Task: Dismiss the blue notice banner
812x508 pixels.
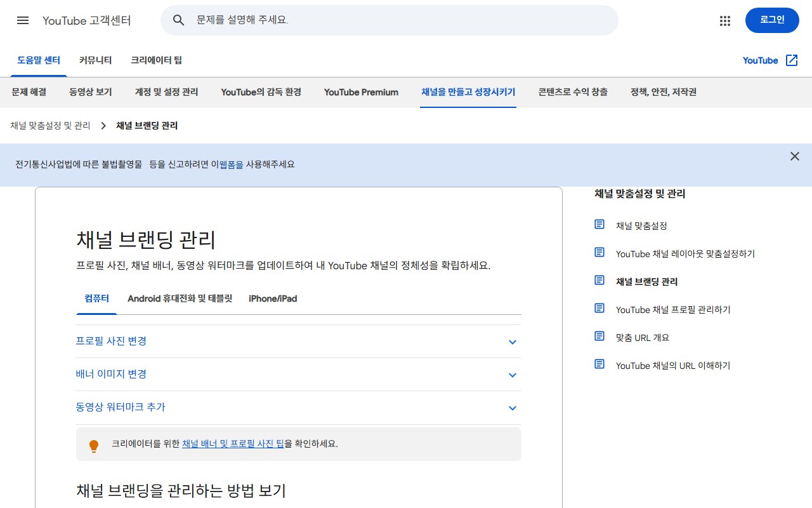Action: (x=795, y=156)
